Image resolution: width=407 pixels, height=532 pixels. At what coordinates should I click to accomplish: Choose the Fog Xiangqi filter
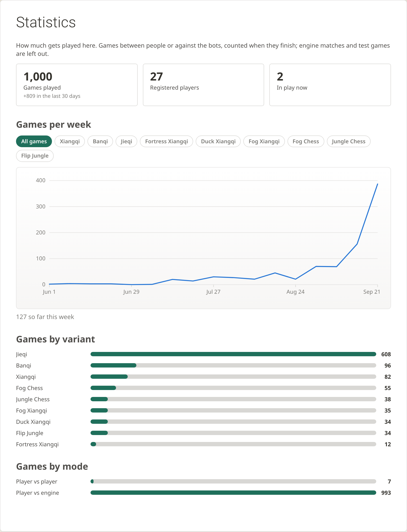tap(264, 141)
